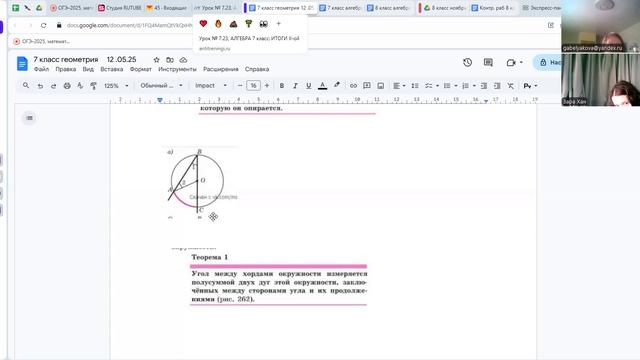Check cloud save status icon

[x=183, y=60]
